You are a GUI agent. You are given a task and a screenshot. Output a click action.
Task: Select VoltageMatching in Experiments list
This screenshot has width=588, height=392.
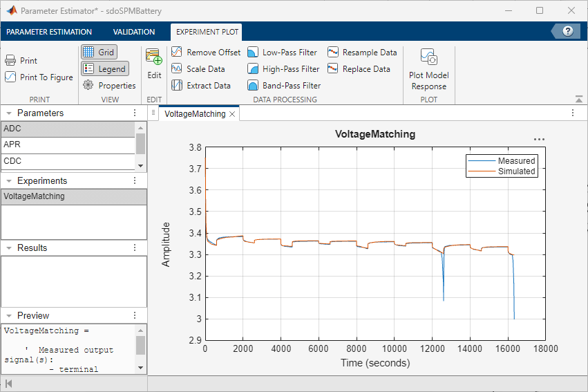pos(74,196)
